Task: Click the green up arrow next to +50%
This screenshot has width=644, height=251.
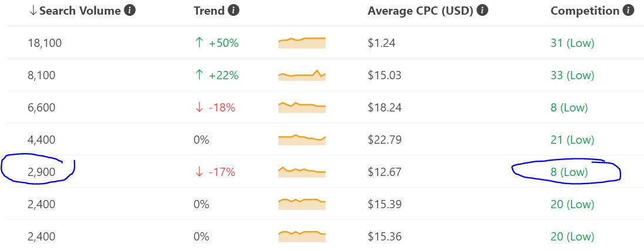Action: coord(199,43)
